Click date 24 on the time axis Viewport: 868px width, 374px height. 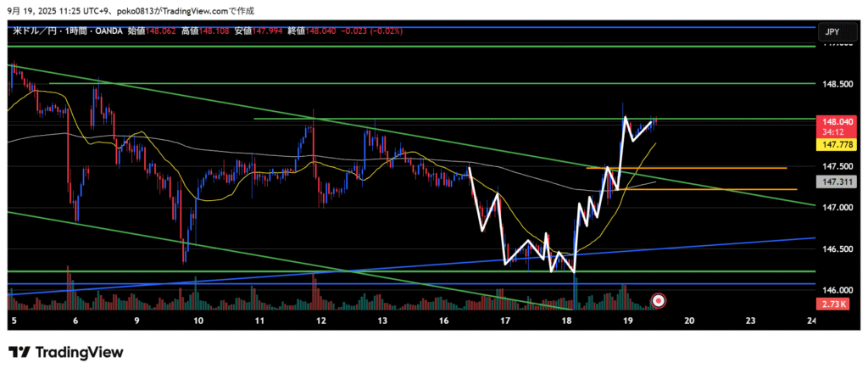pos(812,321)
